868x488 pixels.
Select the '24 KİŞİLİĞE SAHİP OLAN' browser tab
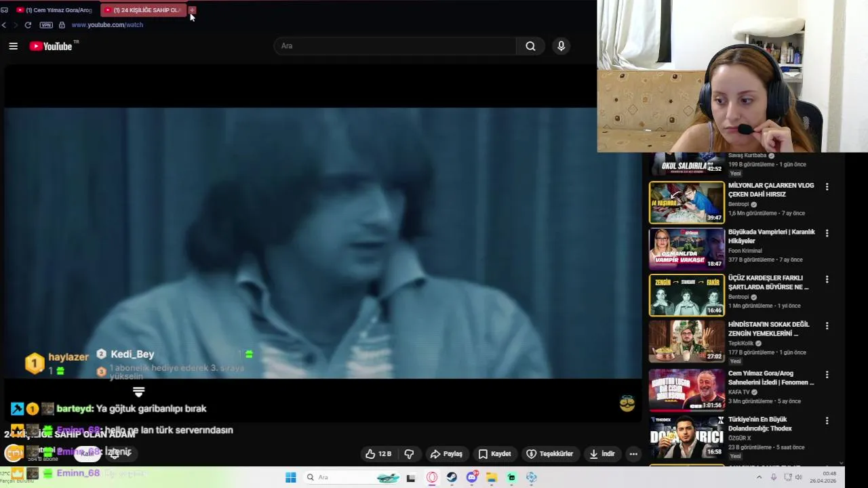tap(142, 10)
